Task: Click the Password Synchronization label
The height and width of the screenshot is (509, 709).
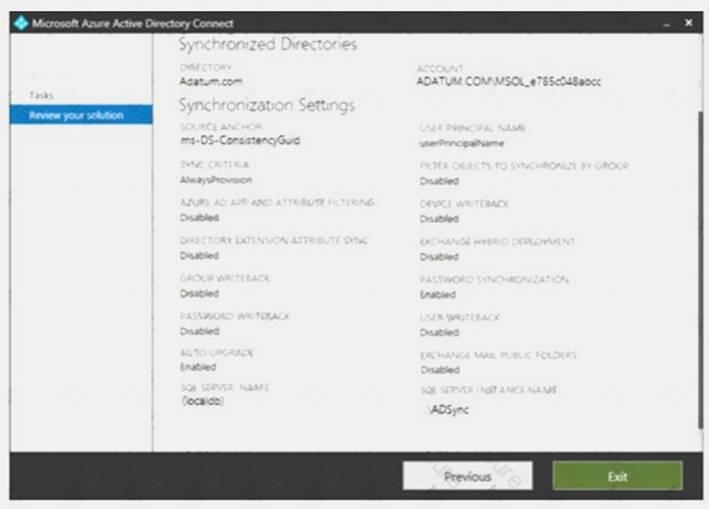Action: [x=494, y=280]
